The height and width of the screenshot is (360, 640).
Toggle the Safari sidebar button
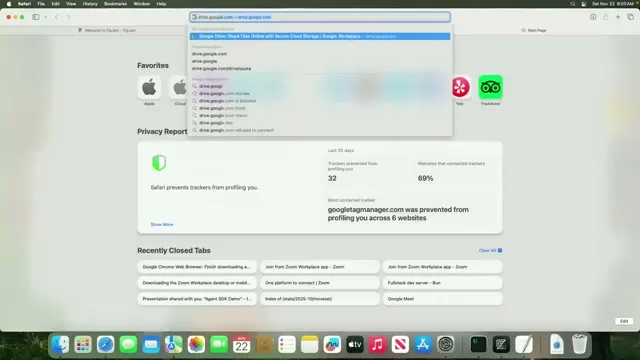[36, 17]
